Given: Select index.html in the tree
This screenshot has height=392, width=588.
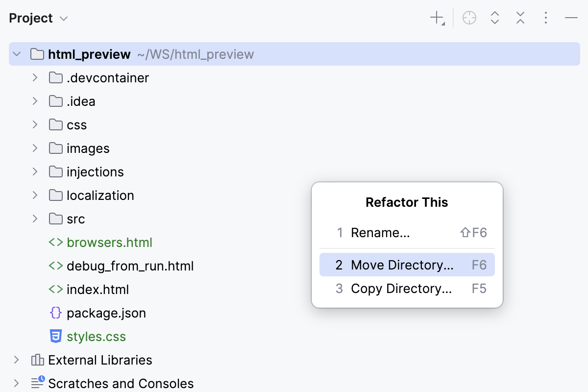Looking at the screenshot, I should pyautogui.click(x=98, y=290).
